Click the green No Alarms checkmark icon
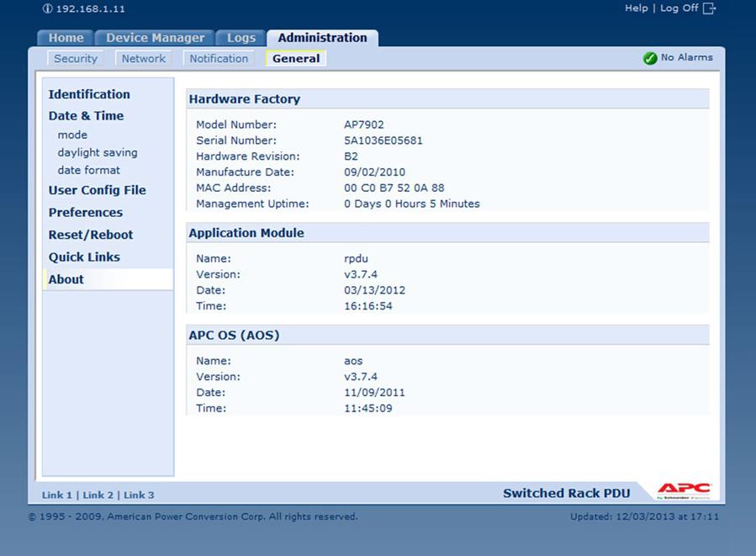Viewport: 756px width, 556px height. (649, 58)
